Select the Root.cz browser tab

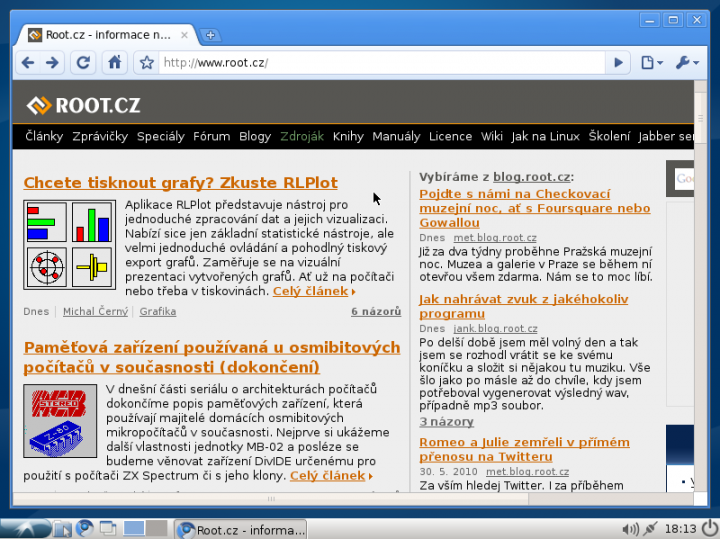click(x=107, y=35)
